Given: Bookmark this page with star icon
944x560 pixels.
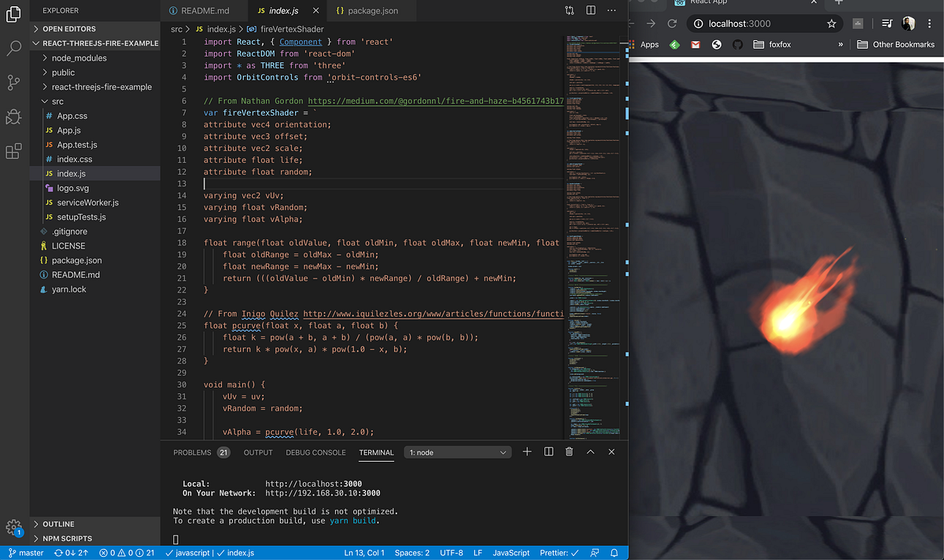Looking at the screenshot, I should tap(832, 24).
